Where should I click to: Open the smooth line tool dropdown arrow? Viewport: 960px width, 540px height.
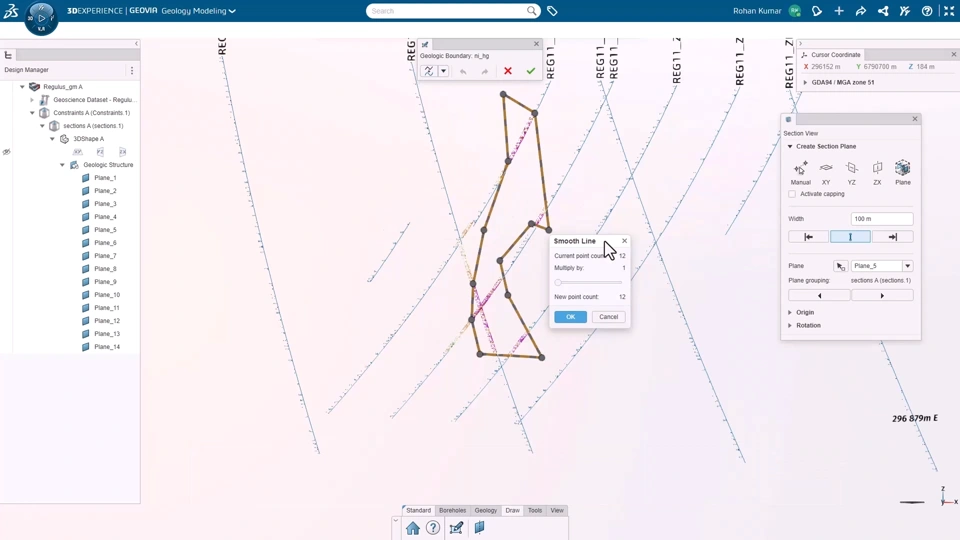coord(444,71)
